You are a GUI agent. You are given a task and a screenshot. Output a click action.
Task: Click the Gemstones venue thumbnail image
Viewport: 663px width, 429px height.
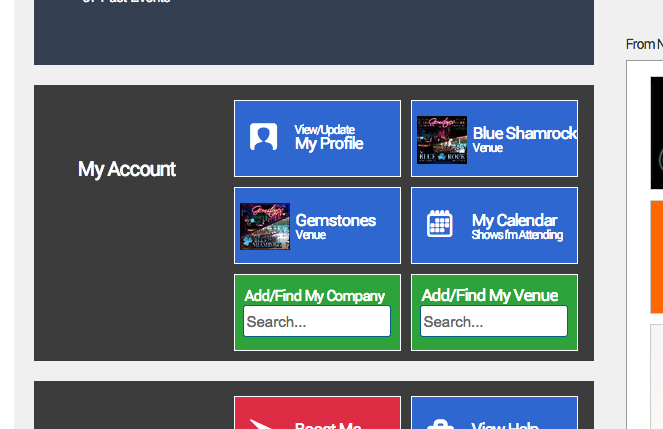tap(265, 226)
